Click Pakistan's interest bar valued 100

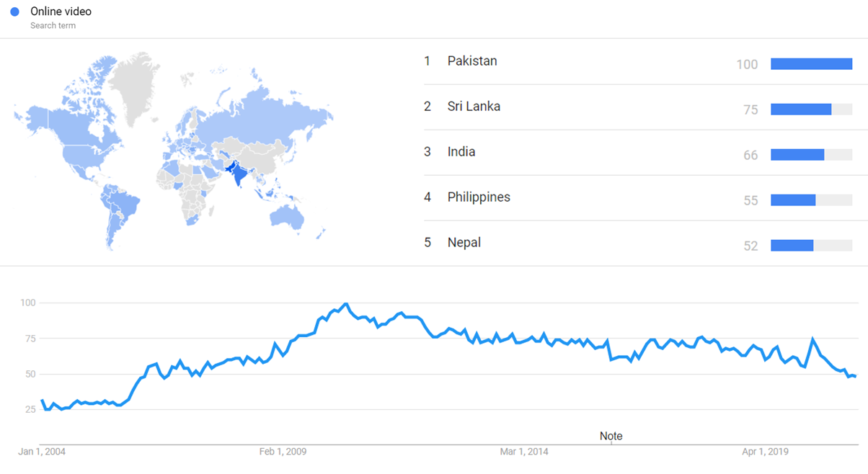point(811,64)
